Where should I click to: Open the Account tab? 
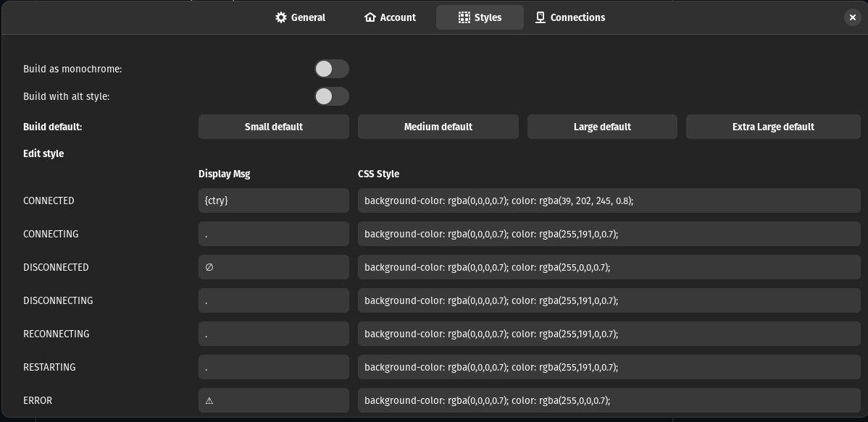tap(390, 17)
